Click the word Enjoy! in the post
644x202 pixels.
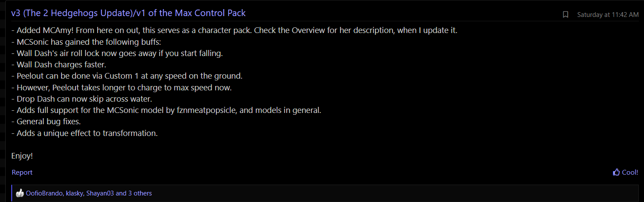[x=22, y=156]
